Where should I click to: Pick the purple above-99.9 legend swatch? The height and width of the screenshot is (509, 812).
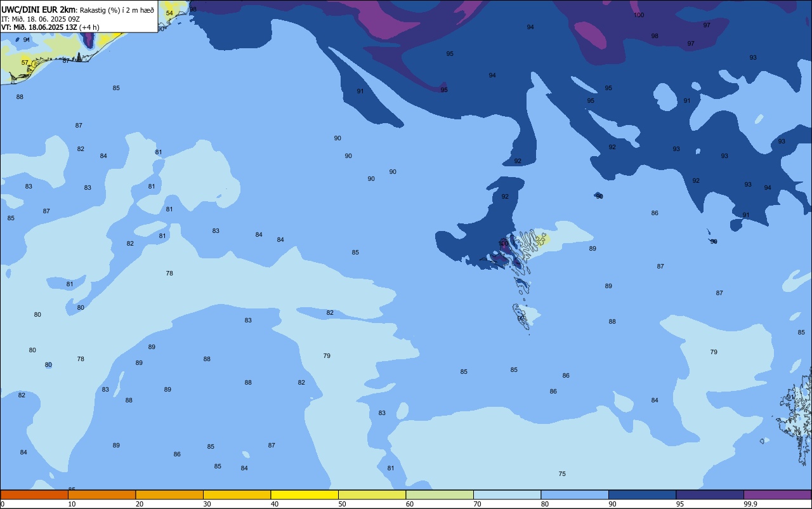click(777, 494)
